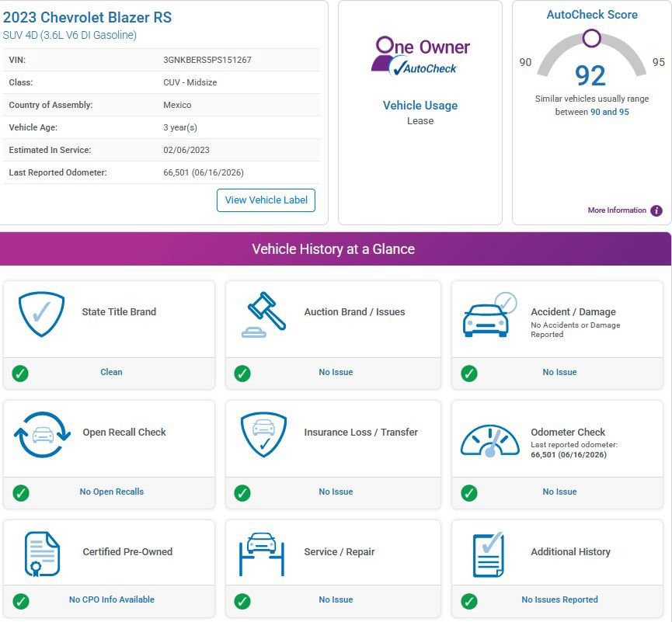Click the Auction Brand gavel icon
This screenshot has height=622, width=672.
(x=263, y=314)
